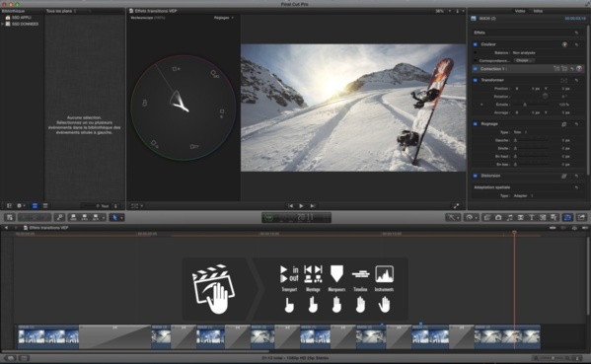Expand the Échelle disclosure triangle
Image resolution: width=591 pixels, height=364 pixels.
tap(481, 105)
